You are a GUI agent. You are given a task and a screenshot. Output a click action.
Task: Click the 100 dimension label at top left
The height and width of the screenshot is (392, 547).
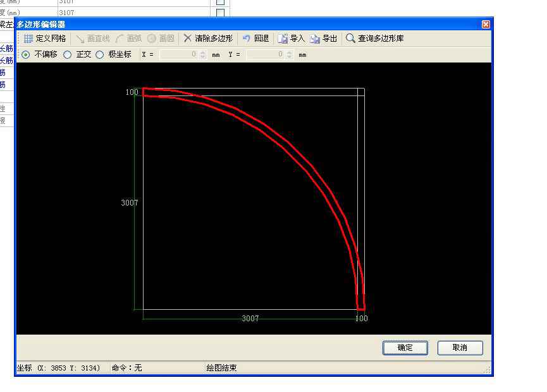(x=132, y=92)
